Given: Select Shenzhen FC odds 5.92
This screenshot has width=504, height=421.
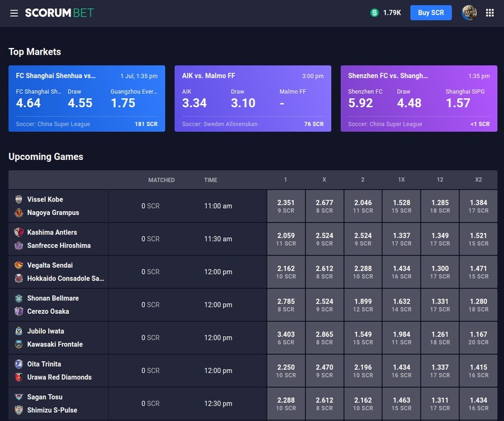Looking at the screenshot, I should click(360, 103).
